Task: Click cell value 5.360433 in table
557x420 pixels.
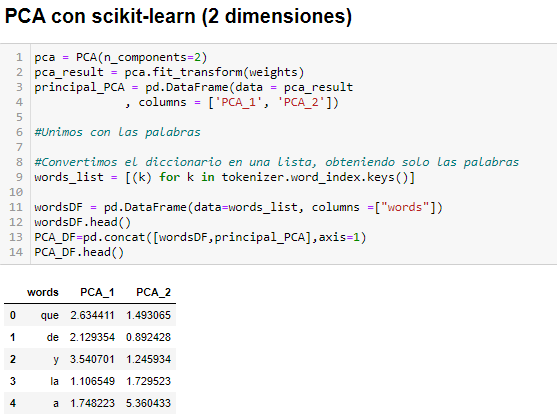Action: point(148,403)
